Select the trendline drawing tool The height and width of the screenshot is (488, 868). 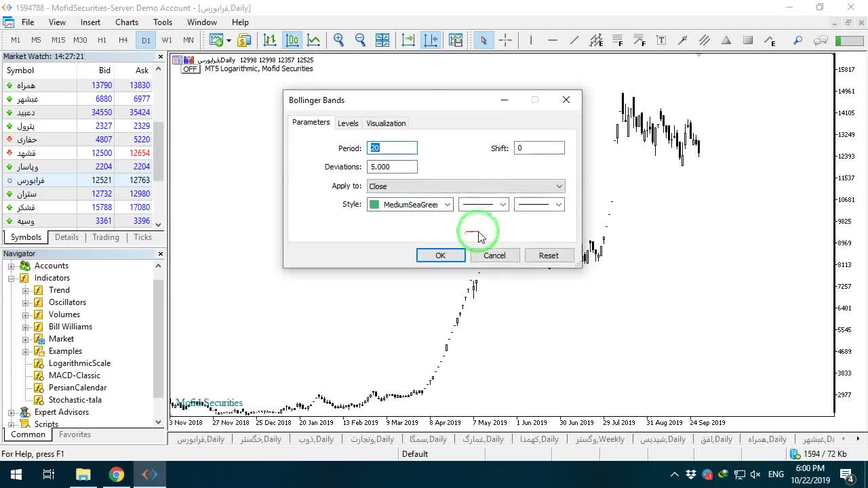click(x=574, y=40)
